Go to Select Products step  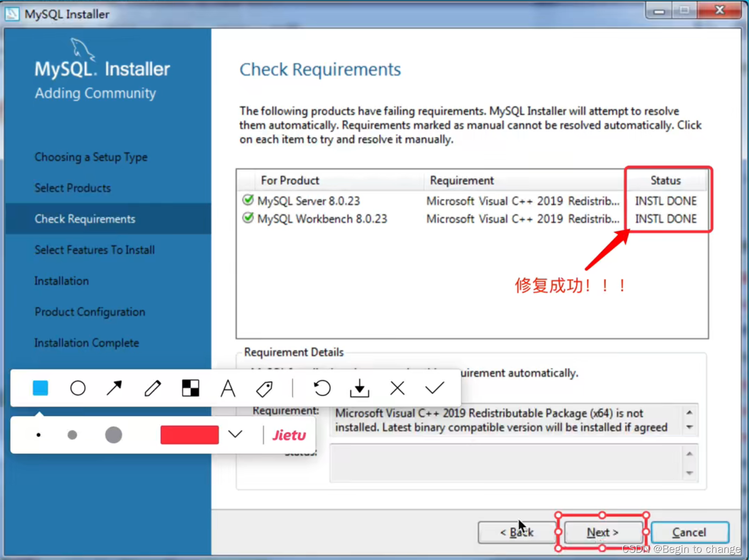coord(73,188)
